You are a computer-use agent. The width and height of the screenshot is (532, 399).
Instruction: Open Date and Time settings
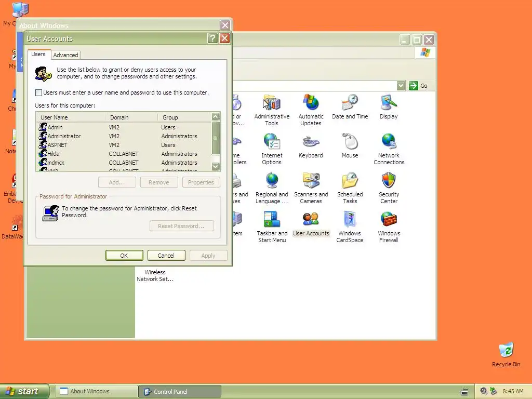(350, 107)
